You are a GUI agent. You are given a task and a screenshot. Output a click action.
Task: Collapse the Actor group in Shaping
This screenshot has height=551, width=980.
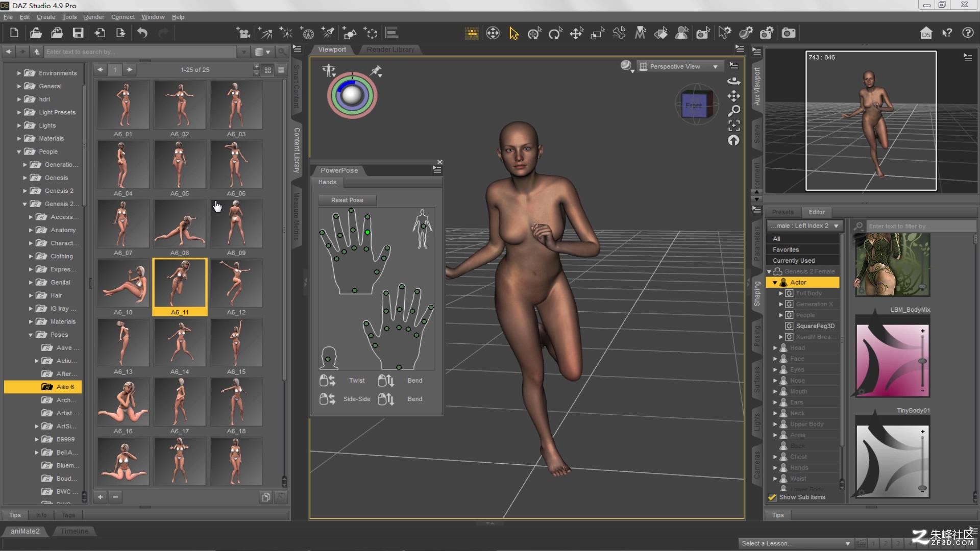pos(775,282)
